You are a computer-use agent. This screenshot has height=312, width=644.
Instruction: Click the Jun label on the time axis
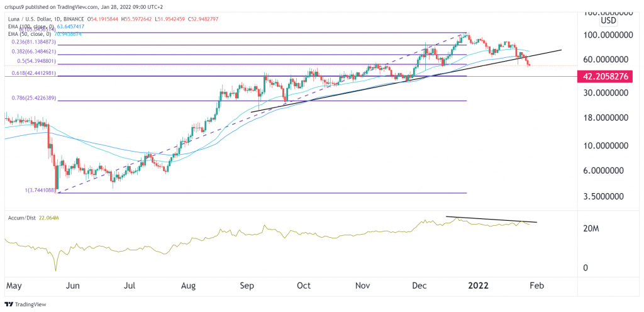(72, 286)
